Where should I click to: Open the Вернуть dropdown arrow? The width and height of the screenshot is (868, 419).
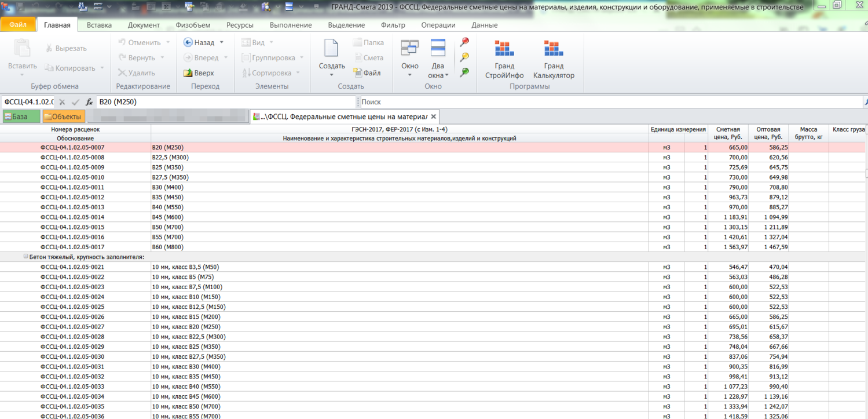(x=162, y=57)
